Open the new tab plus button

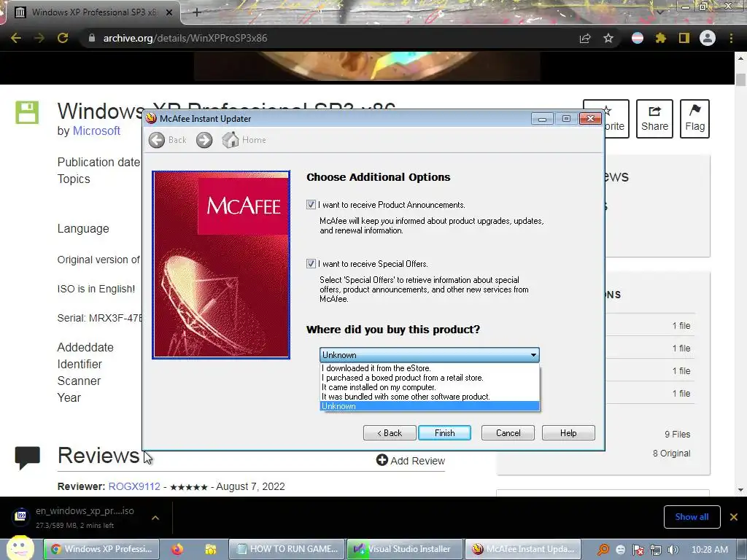click(x=197, y=12)
